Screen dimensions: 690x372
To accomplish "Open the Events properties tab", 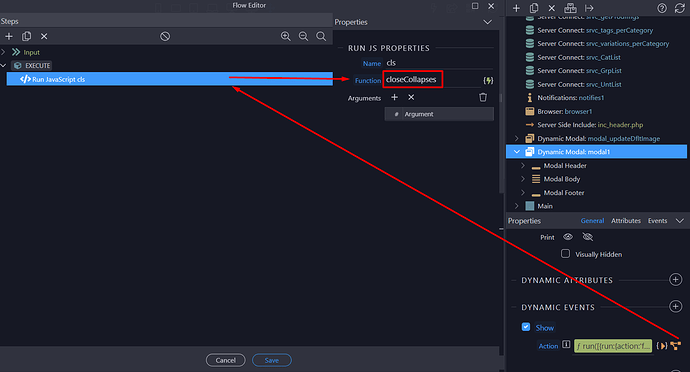I will coord(657,221).
